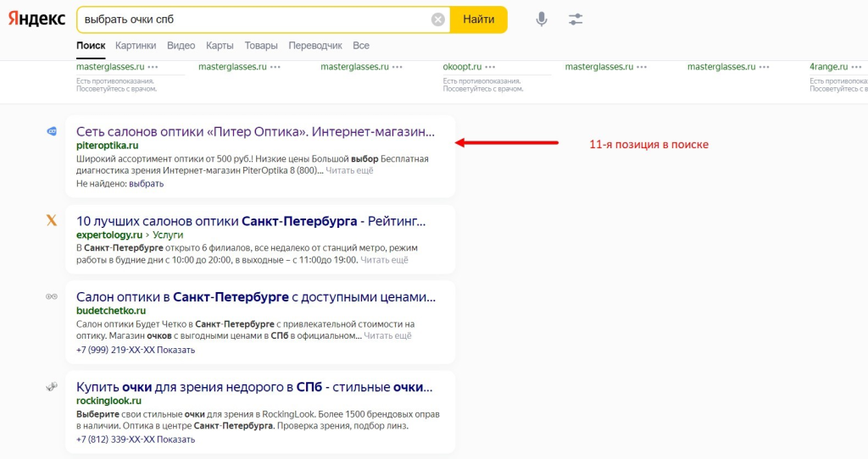Expand 'Читать ещё' in the budetchetko snippet
Screen dimensions: 868x459
[387, 335]
